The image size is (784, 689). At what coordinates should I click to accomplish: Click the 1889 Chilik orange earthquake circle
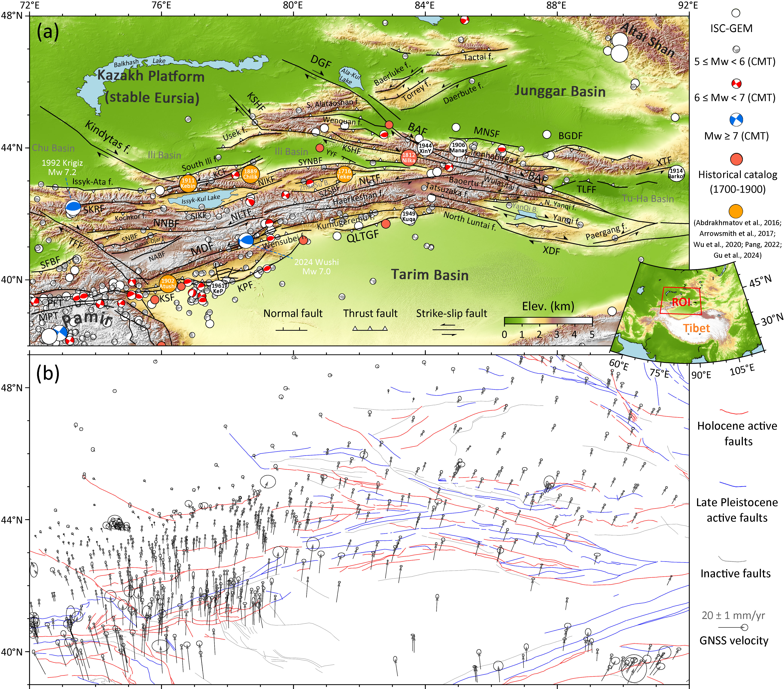(250, 174)
